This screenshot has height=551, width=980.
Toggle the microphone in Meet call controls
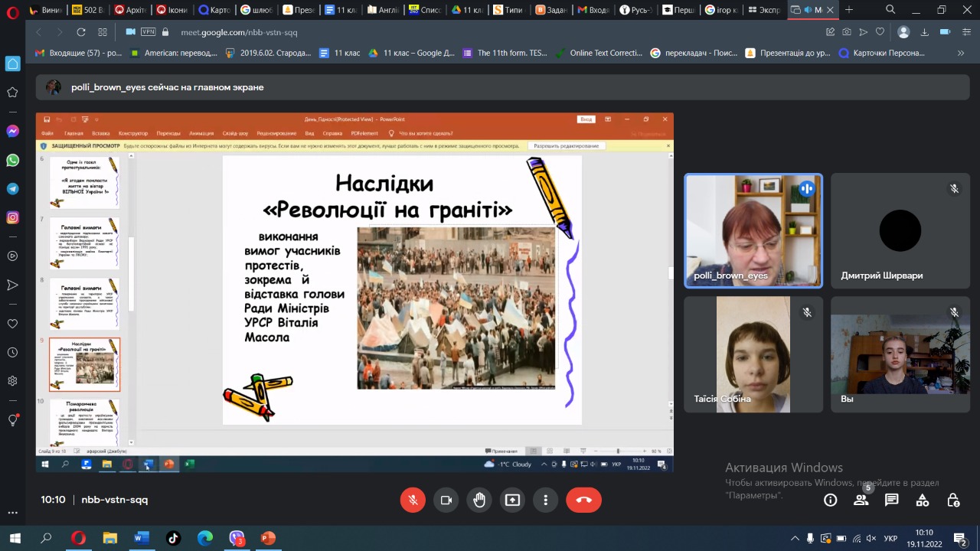[413, 500]
